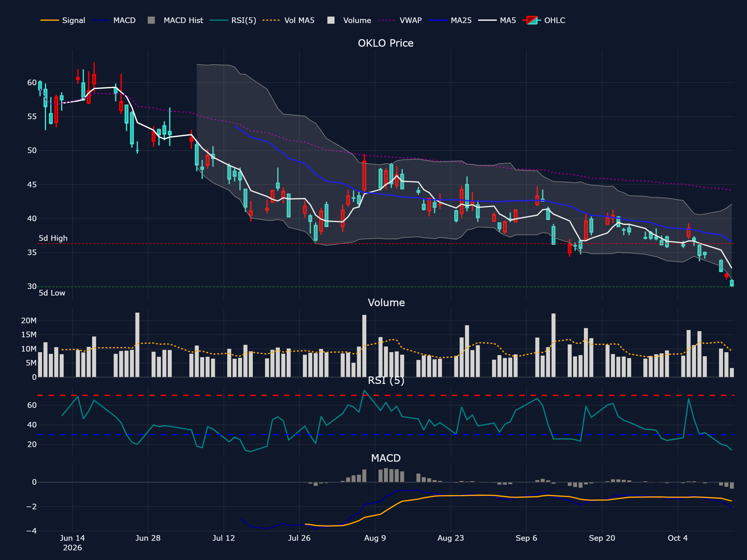Hide the Vol MA5 legend series

tap(289, 20)
